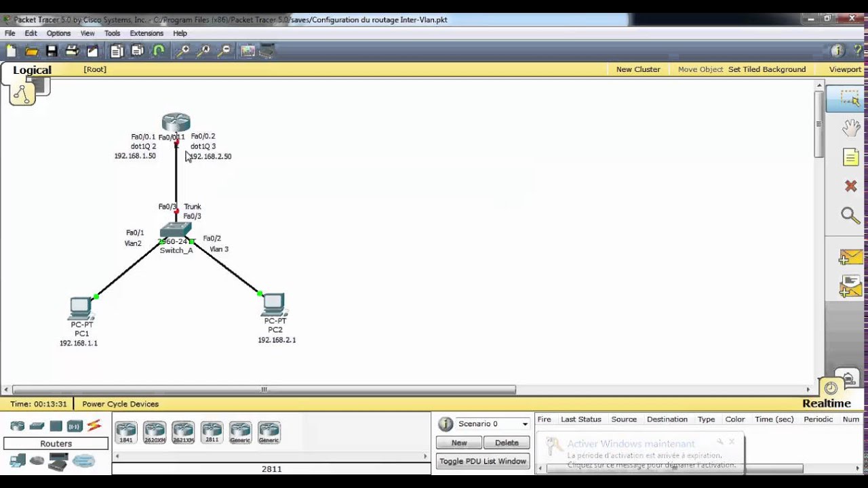Click Power Cycle Devices

point(121,404)
